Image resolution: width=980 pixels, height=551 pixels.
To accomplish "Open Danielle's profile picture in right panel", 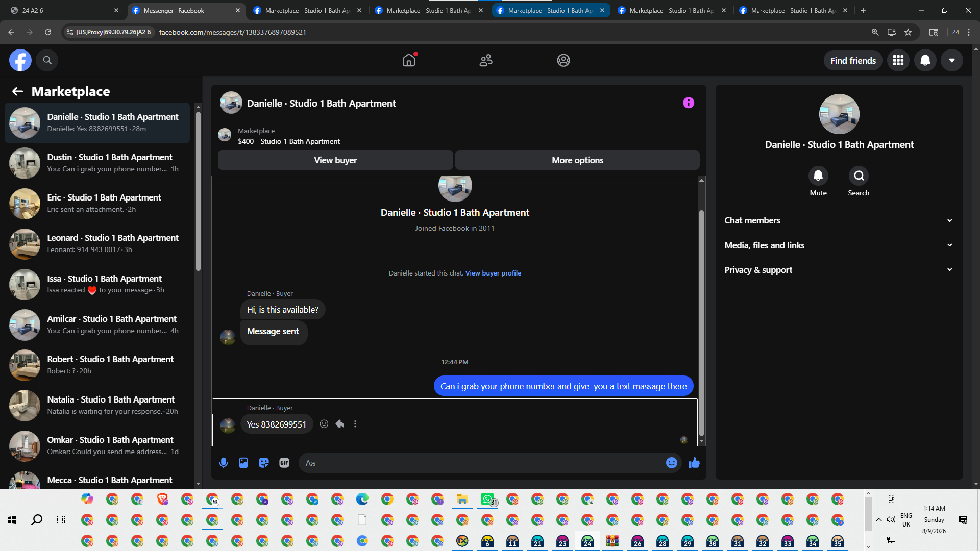I will (839, 114).
